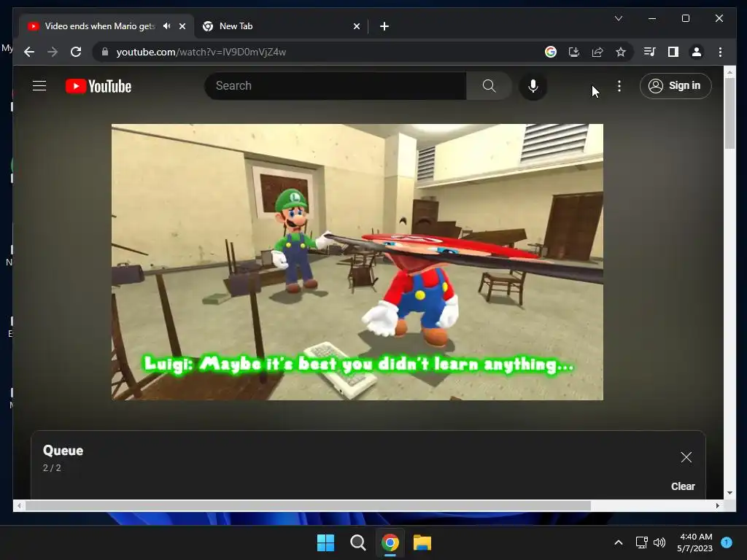Open network settings tray icon
This screenshot has height=560, width=747.
coord(642,542)
